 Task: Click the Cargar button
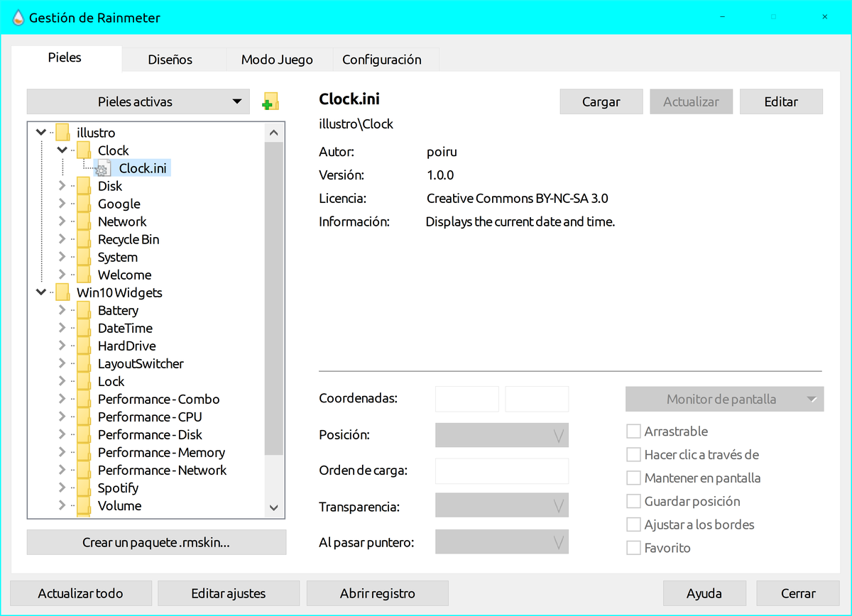601,101
